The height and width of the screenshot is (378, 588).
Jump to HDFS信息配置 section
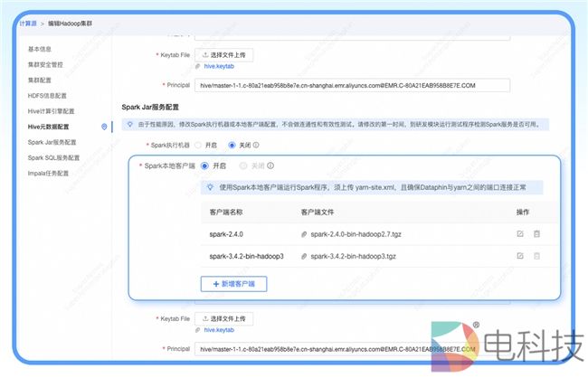point(47,96)
